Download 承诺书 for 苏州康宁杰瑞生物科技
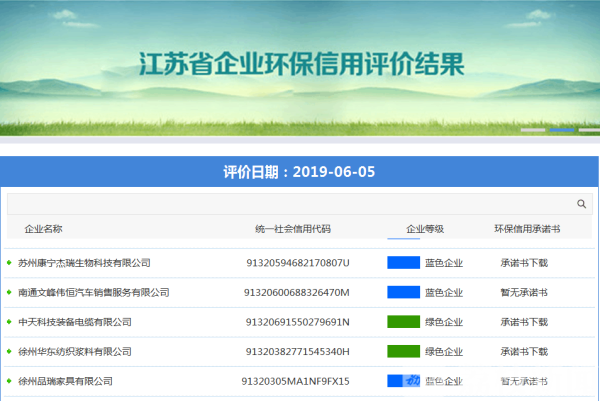 click(x=524, y=263)
